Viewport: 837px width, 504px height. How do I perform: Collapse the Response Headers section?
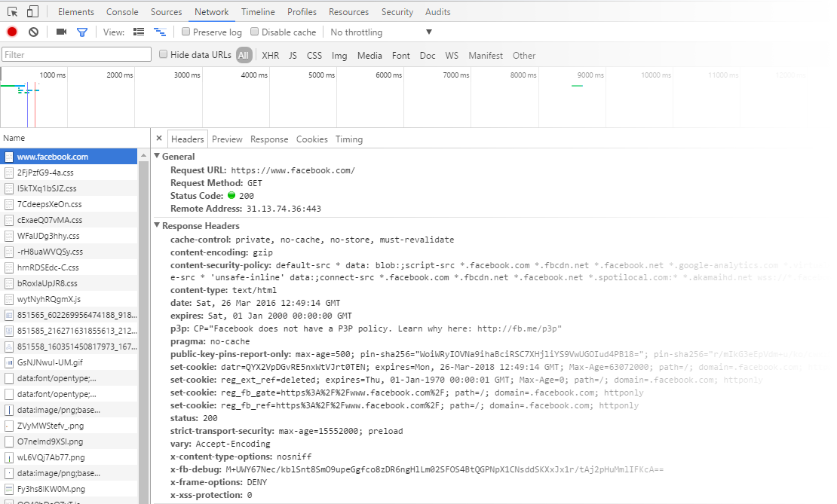[157, 225]
